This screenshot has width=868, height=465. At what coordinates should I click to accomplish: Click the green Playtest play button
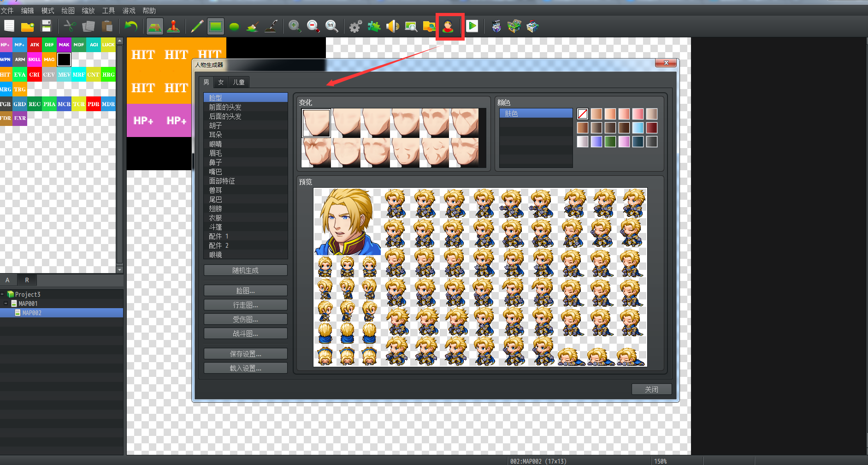(x=472, y=26)
